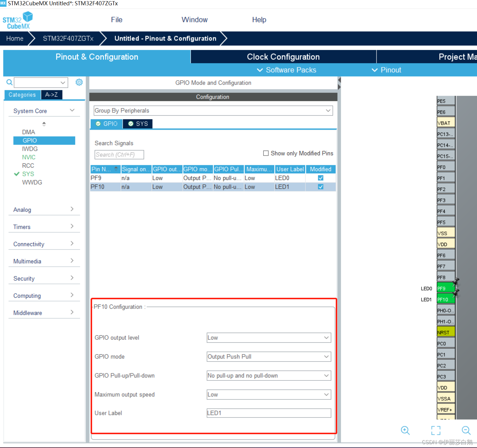This screenshot has height=448, width=477.
Task: Select RCC in System Core list
Action: click(x=28, y=166)
